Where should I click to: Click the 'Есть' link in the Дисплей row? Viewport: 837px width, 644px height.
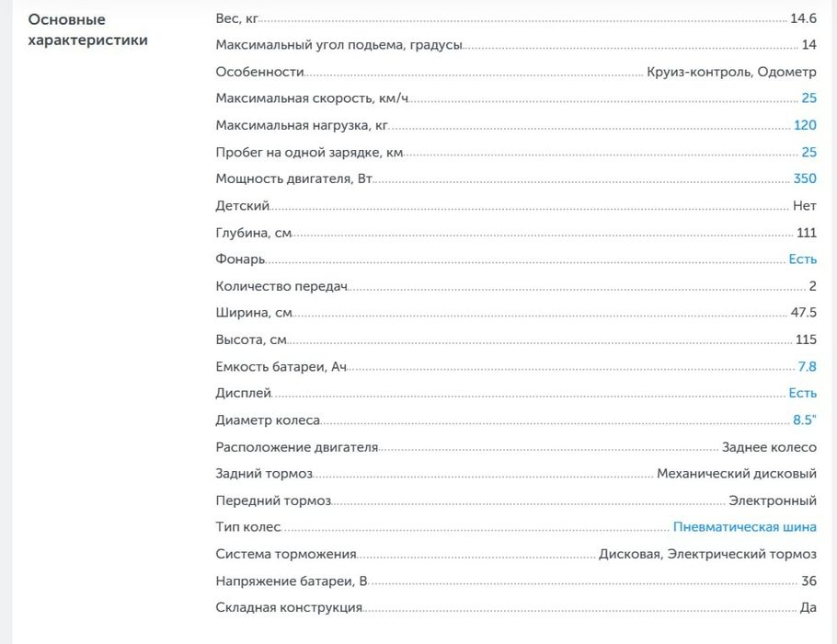(x=802, y=393)
